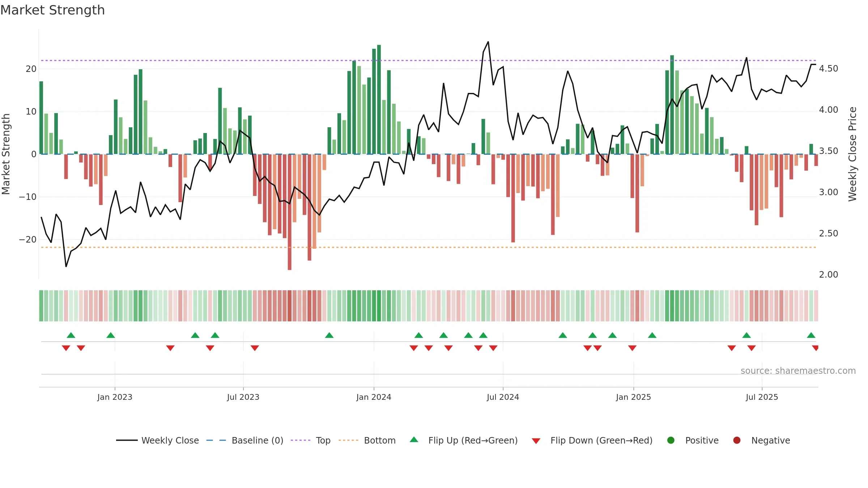Image resolution: width=868 pixels, height=488 pixels.
Task: Click the green flip-up marker just before Jan 2023
Action: click(x=111, y=335)
